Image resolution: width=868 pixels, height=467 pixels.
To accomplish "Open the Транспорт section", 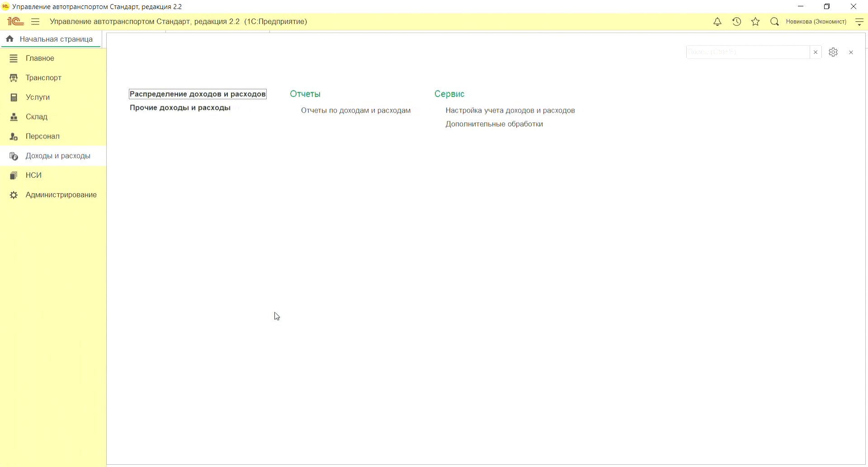I will 53,78.
